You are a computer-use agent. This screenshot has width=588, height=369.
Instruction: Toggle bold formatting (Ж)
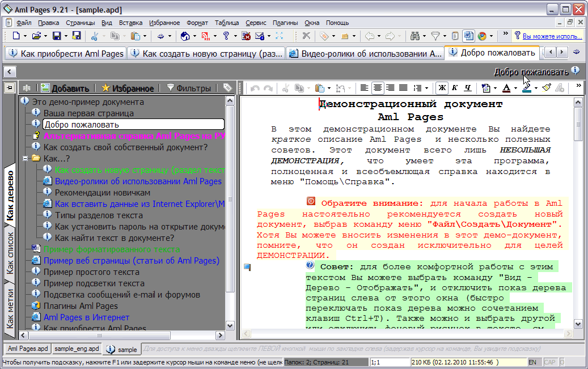[x=442, y=88]
